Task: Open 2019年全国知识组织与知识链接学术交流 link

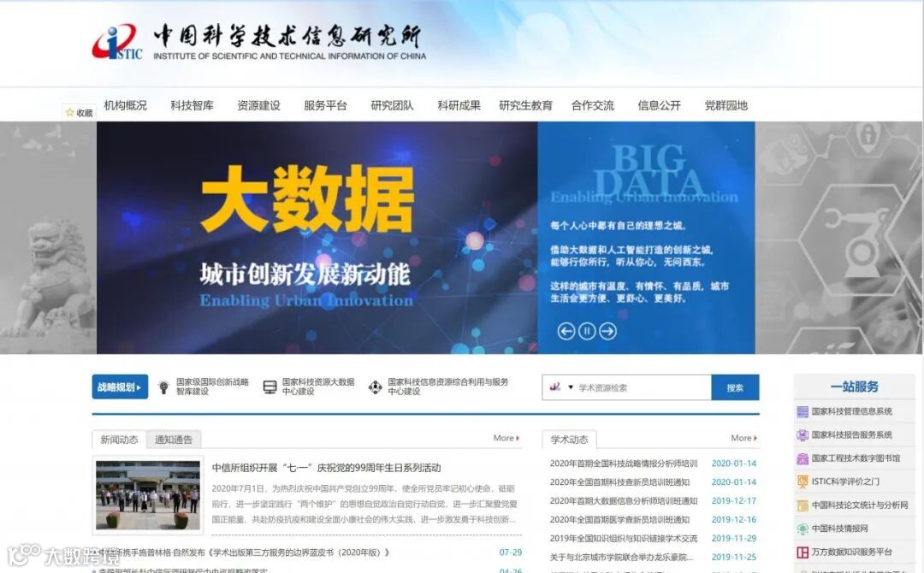Action: point(624,539)
